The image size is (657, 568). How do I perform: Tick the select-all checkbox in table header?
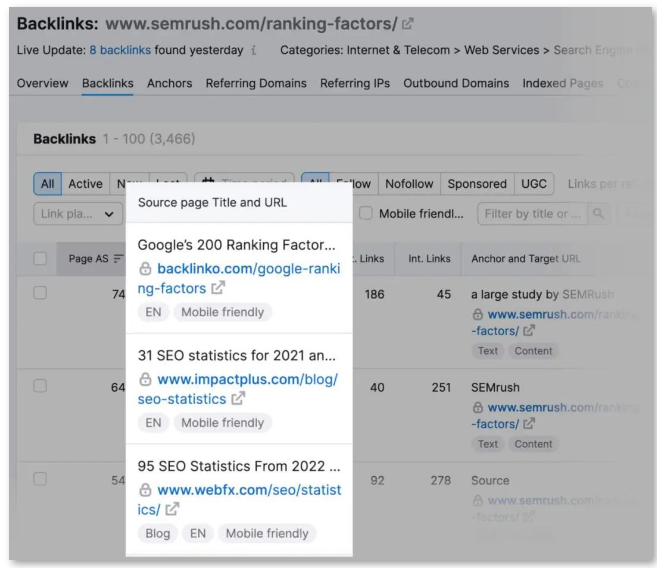tap(40, 259)
